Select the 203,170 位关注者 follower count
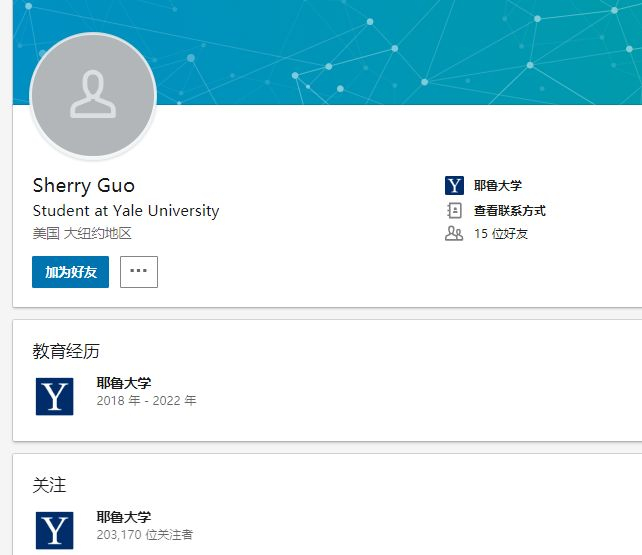 click(x=145, y=535)
